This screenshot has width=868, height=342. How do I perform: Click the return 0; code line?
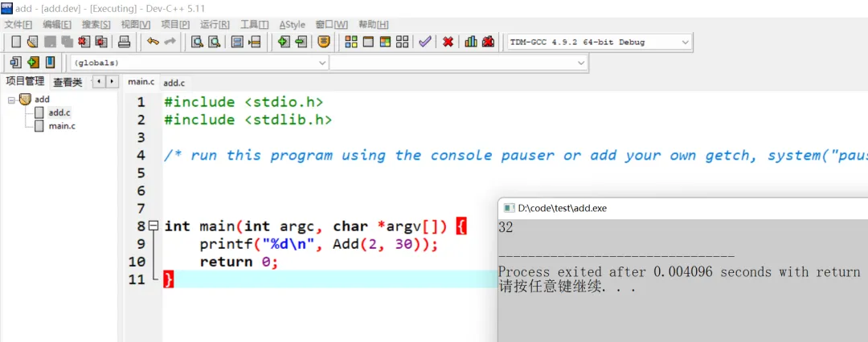[239, 261]
